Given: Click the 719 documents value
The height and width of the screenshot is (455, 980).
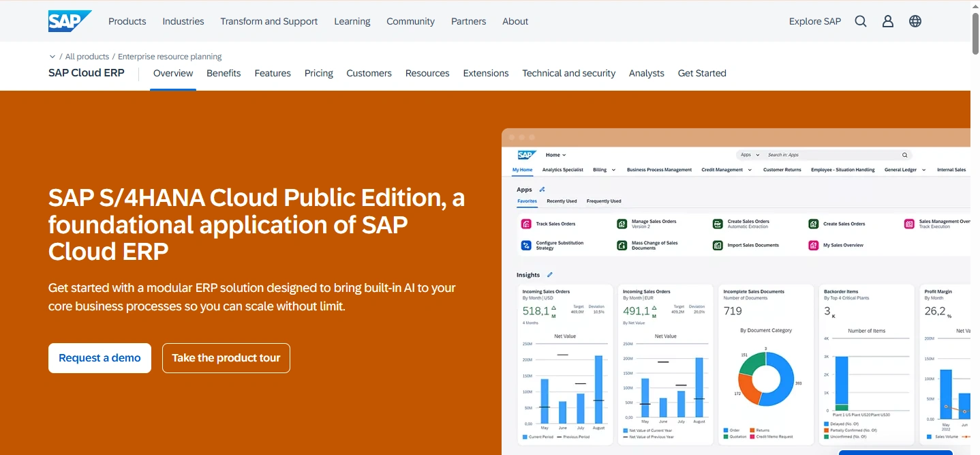Looking at the screenshot, I should pos(733,311).
